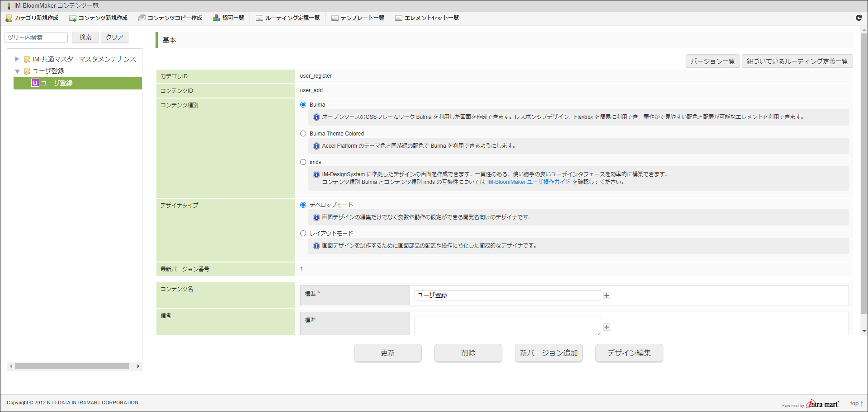The image size is (868, 412).
Task: Click the コンテンツコピー作成 toolbar icon
Action: pos(142,18)
